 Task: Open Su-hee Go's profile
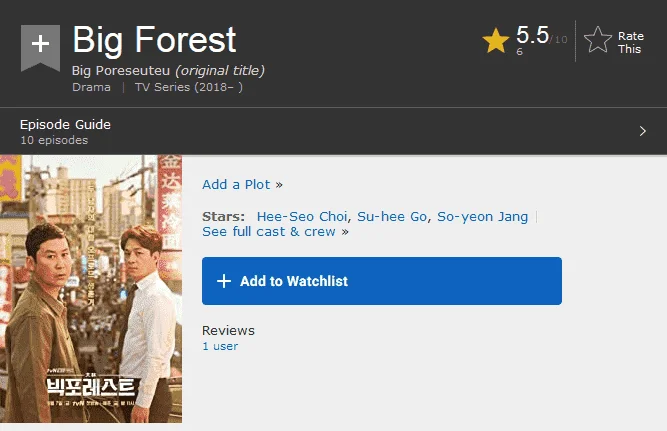392,217
